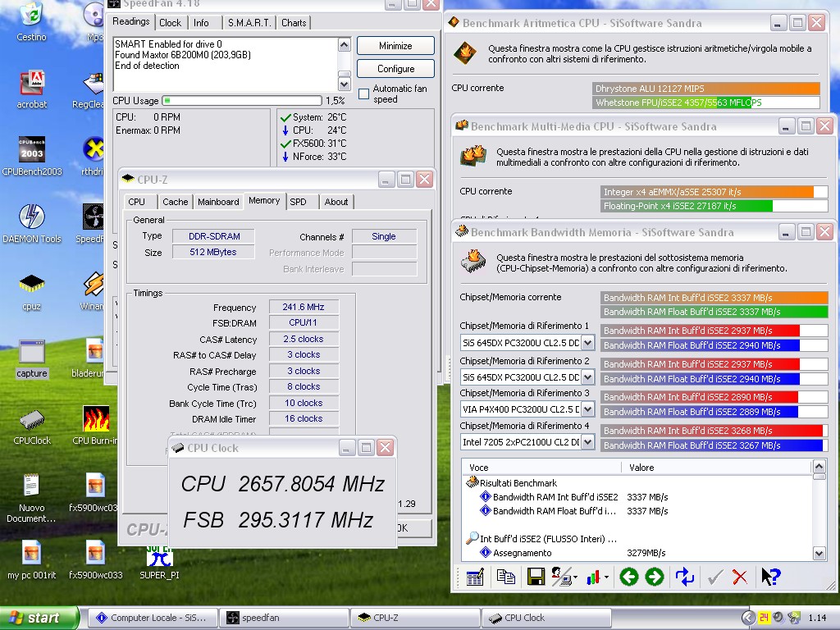Click the context help cursor icon
Viewport: 840px width, 630px height.
(770, 577)
